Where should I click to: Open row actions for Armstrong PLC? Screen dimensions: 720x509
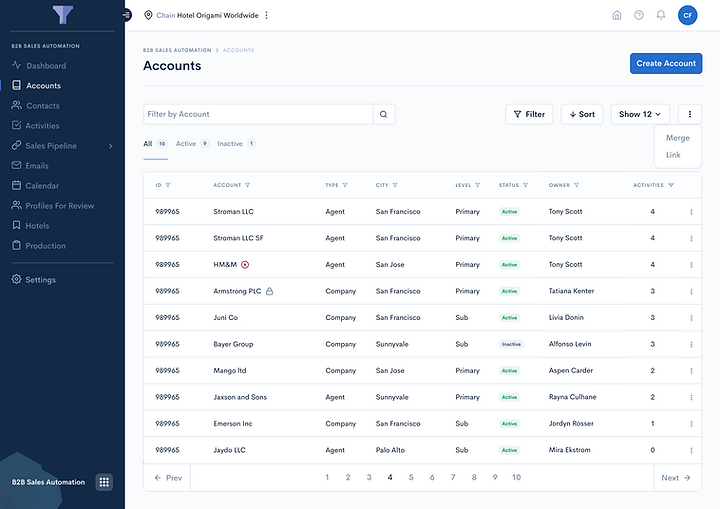pos(691,291)
